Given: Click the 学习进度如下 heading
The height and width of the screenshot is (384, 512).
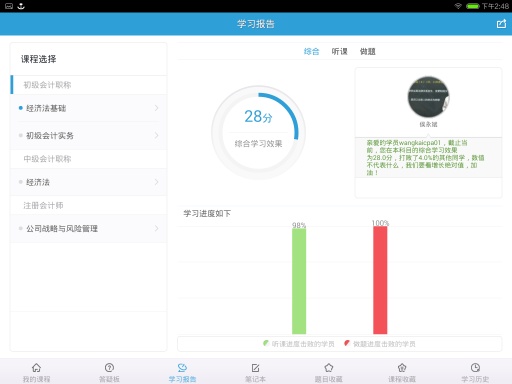Looking at the screenshot, I should tap(207, 213).
